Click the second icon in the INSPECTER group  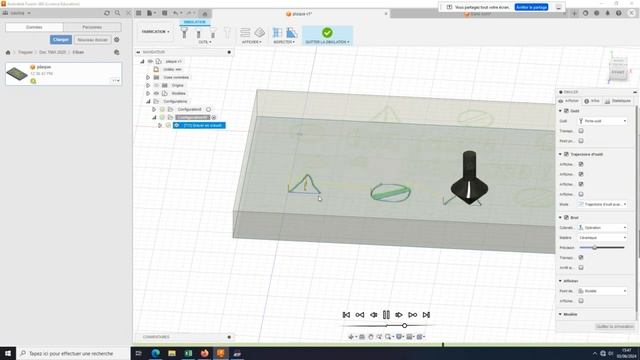[291, 33]
